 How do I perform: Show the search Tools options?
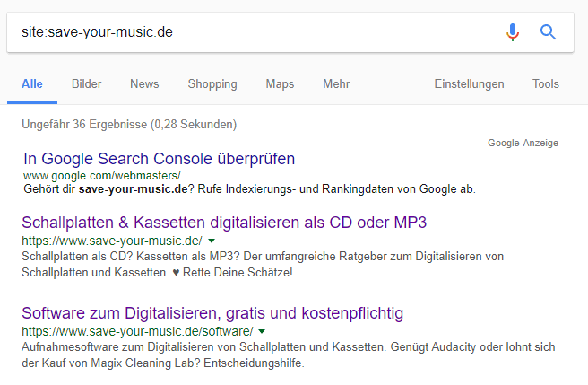pyautogui.click(x=546, y=83)
